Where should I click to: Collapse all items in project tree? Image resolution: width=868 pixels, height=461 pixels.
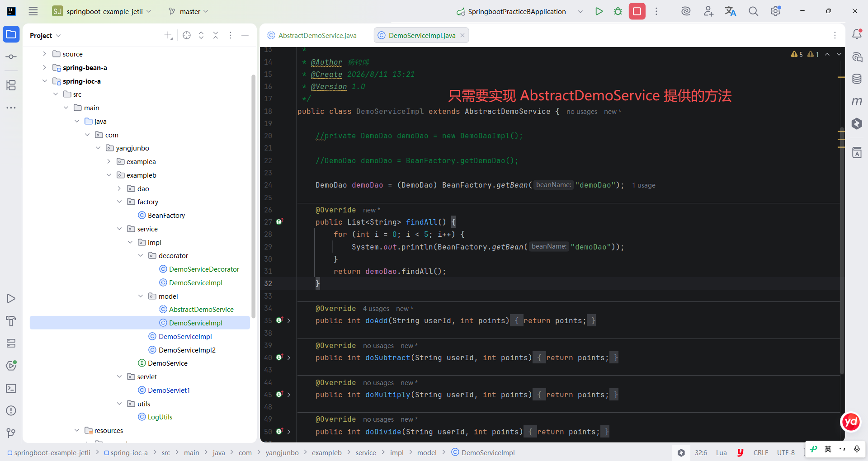click(x=216, y=35)
